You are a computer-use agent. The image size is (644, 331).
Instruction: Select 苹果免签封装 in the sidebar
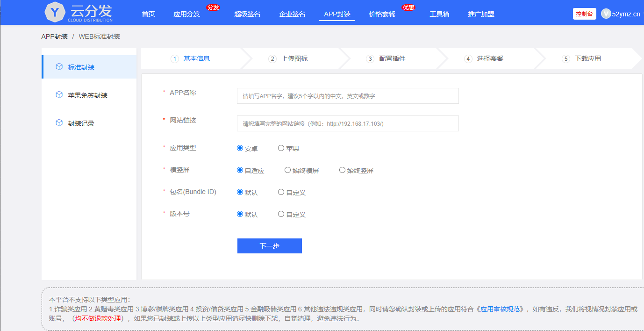89,95
